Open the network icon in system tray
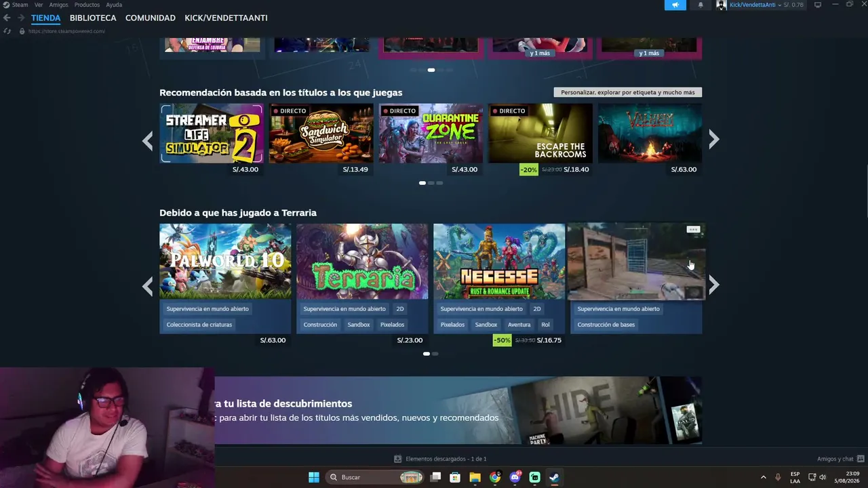The image size is (868, 488). tap(812, 477)
